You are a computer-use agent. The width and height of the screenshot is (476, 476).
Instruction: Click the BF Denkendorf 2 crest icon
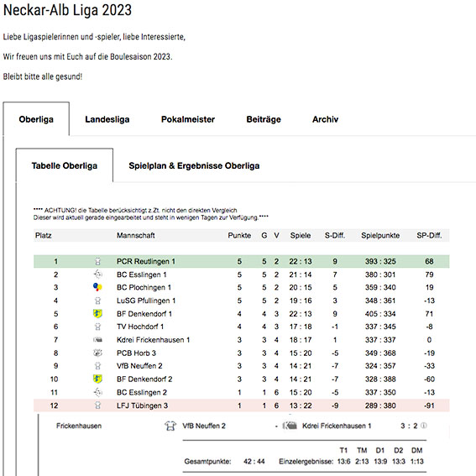[97, 379]
